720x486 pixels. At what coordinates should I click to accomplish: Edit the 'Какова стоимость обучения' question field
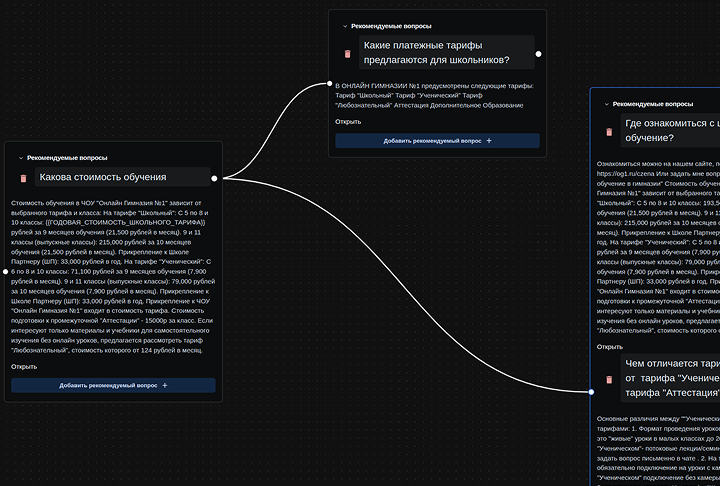click(123, 177)
